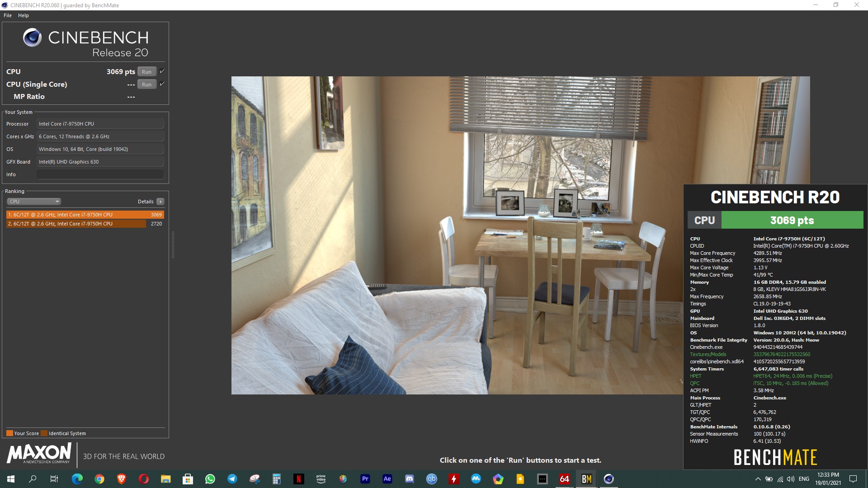Open the Help menu
The width and height of the screenshot is (868, 488).
click(x=24, y=15)
